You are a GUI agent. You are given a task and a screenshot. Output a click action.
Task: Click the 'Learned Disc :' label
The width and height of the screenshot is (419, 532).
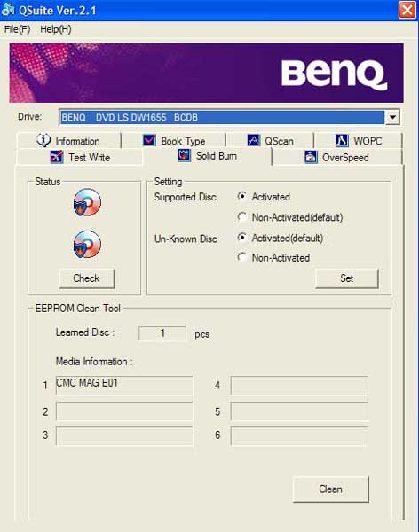85,332
